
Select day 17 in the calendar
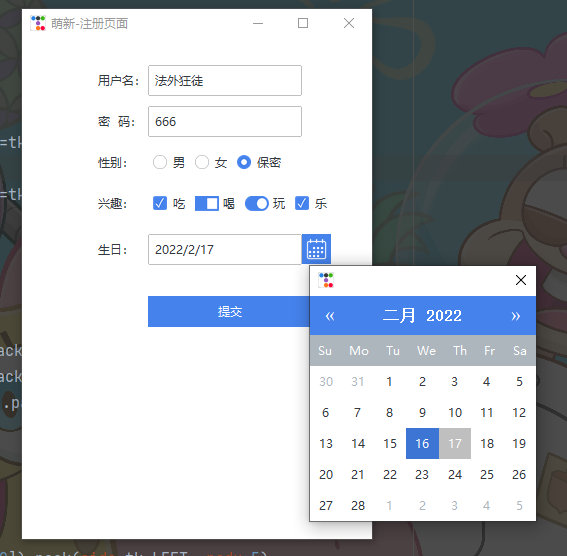pyautogui.click(x=455, y=443)
